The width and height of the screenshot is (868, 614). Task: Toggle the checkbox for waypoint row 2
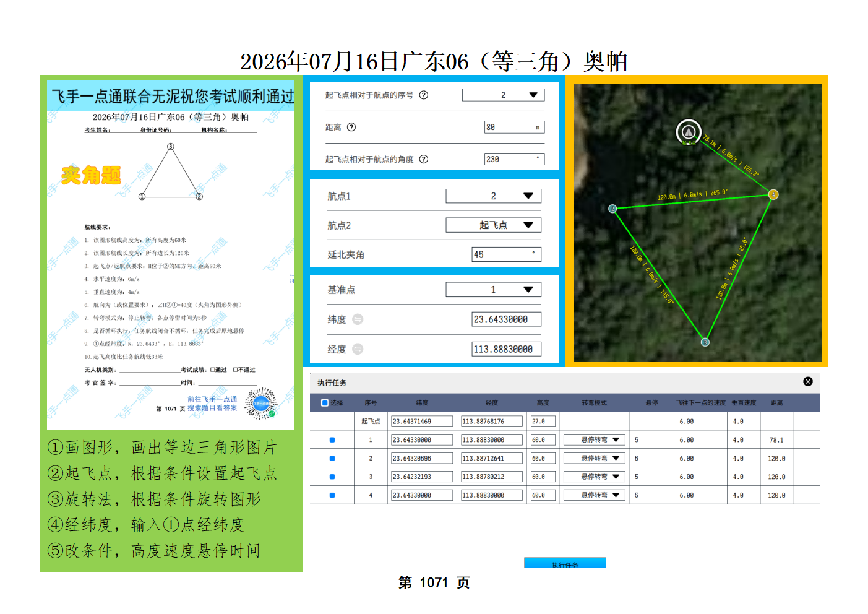(x=332, y=459)
